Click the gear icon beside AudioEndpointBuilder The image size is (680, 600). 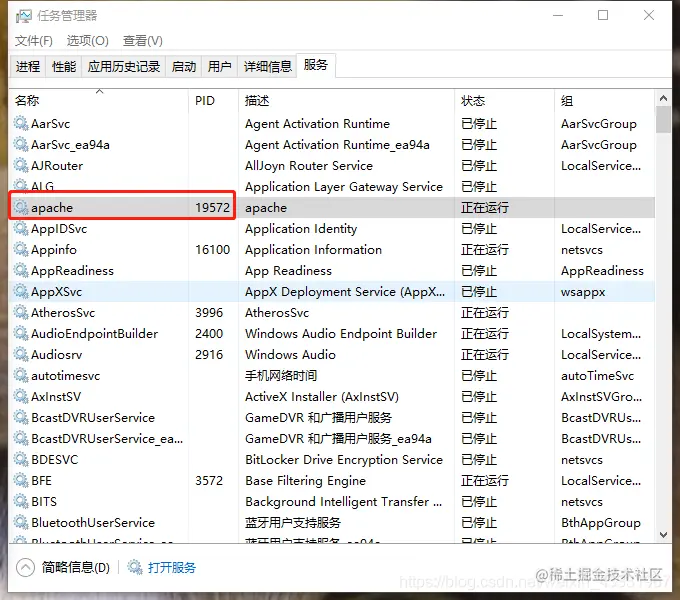click(x=20, y=333)
